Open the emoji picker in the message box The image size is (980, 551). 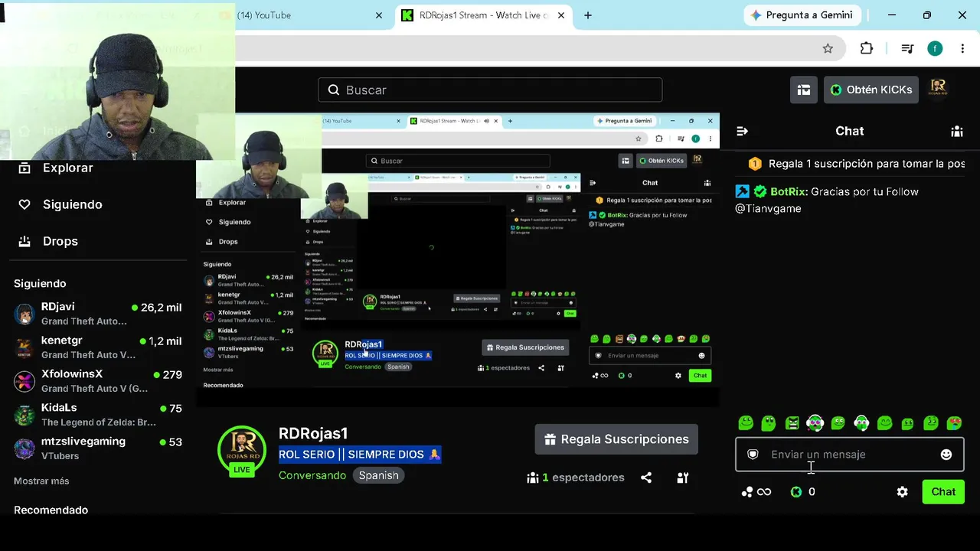tap(946, 455)
